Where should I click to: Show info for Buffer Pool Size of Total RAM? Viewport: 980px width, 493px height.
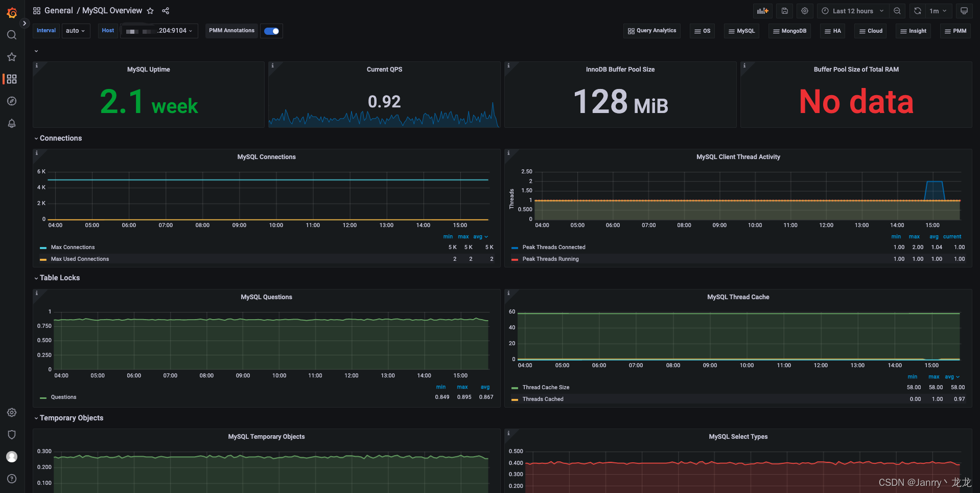[744, 65]
